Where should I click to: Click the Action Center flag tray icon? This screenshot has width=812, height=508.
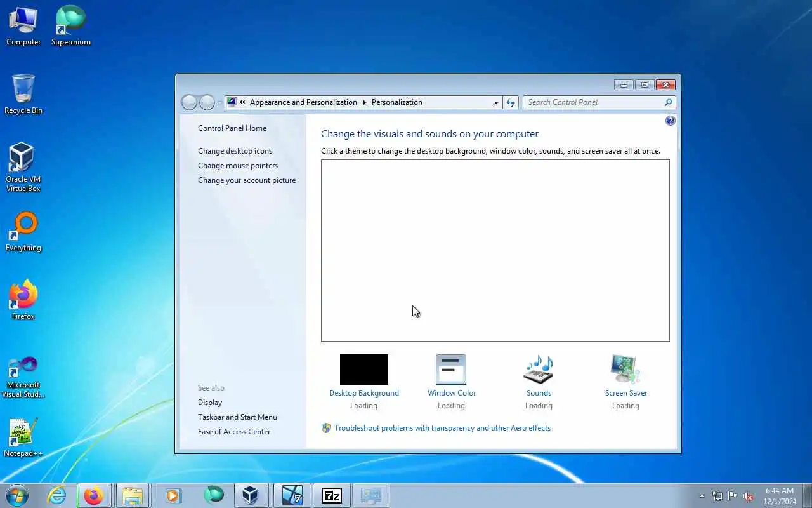click(732, 496)
